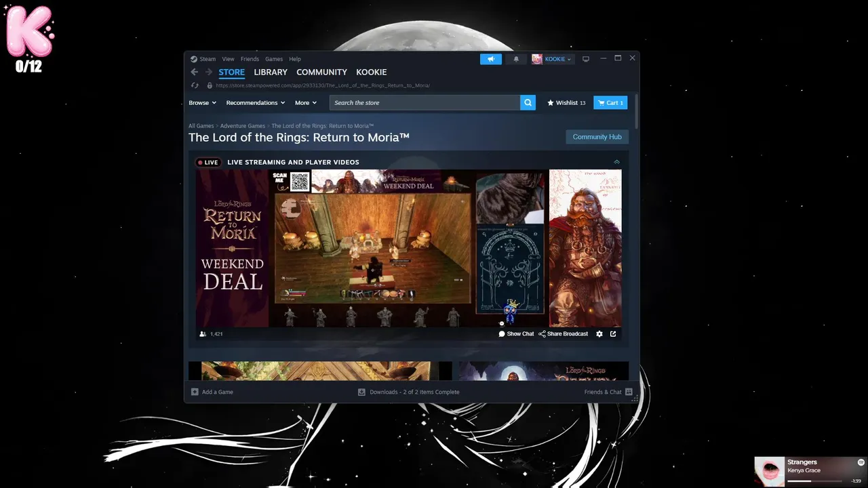Viewport: 868px width, 488px height.
Task: Click the Share Broadcast share icon
Action: [542, 334]
